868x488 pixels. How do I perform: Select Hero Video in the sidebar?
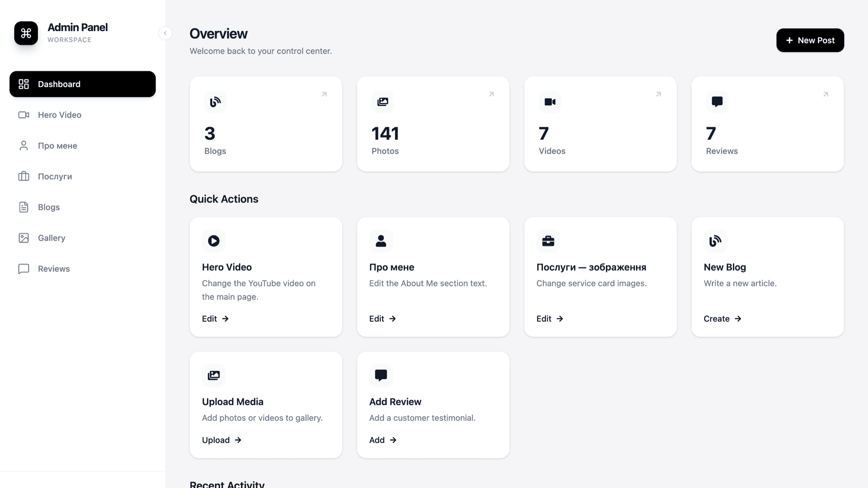(x=59, y=115)
